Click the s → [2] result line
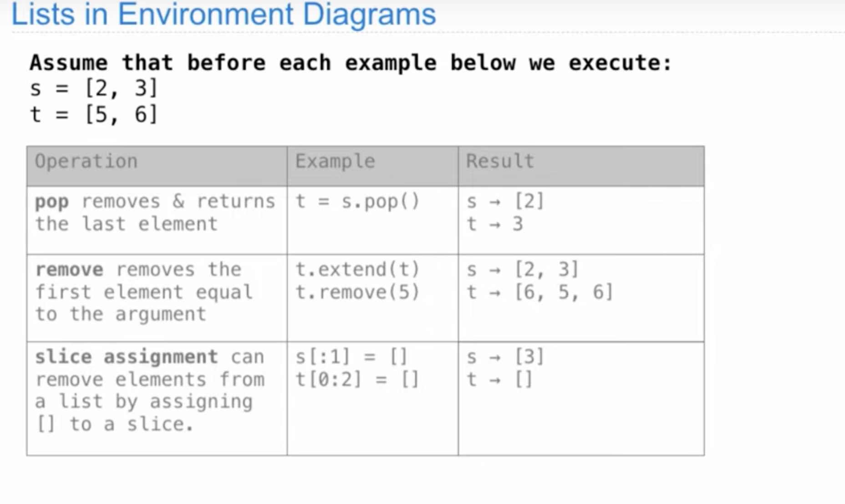 [505, 201]
